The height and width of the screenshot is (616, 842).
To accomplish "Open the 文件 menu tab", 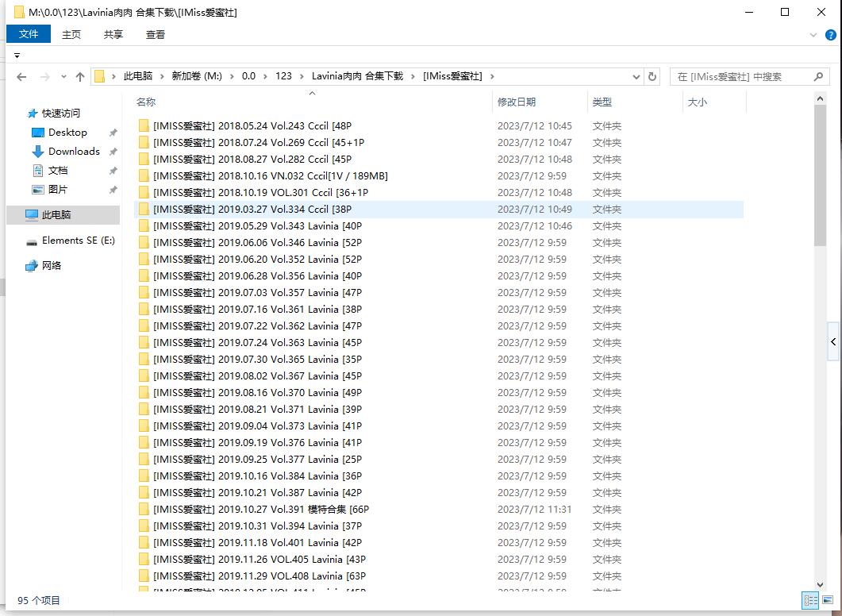I will [x=29, y=34].
